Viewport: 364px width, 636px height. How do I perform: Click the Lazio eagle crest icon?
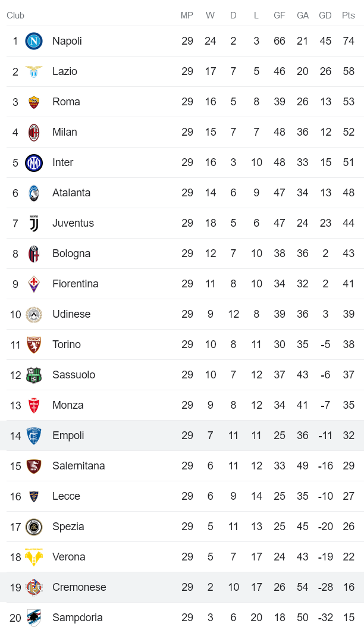click(34, 71)
